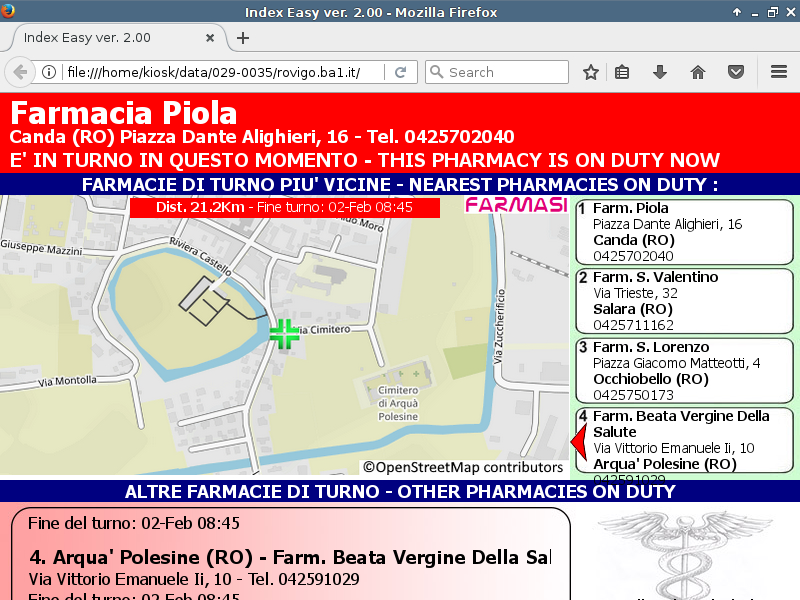The width and height of the screenshot is (800, 600).
Task: Click the red arrow beside pharmacy 4
Action: tap(577, 440)
